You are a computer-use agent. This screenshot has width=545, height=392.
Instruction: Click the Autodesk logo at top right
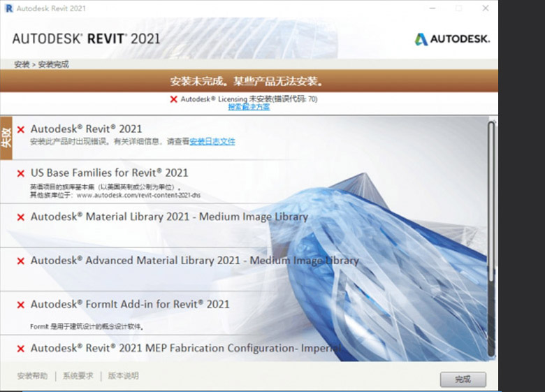click(452, 39)
